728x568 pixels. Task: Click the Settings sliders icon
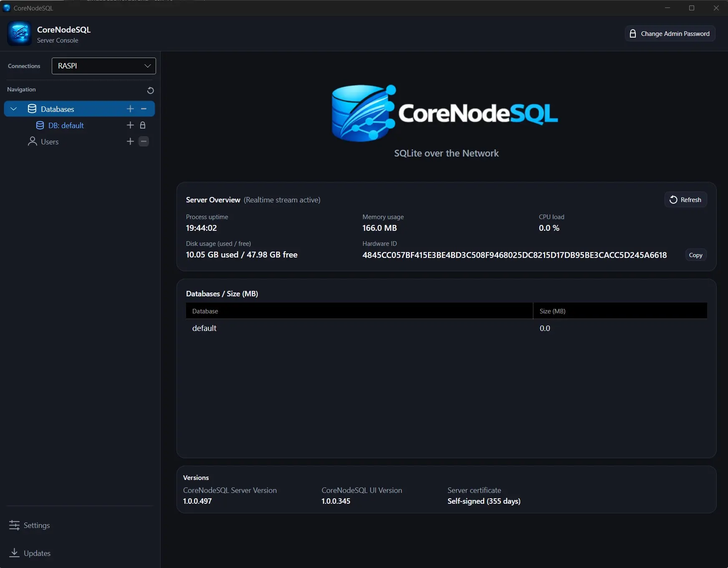click(14, 525)
